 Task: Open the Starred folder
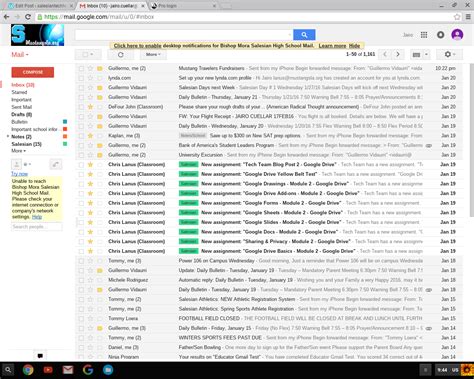[x=19, y=92]
